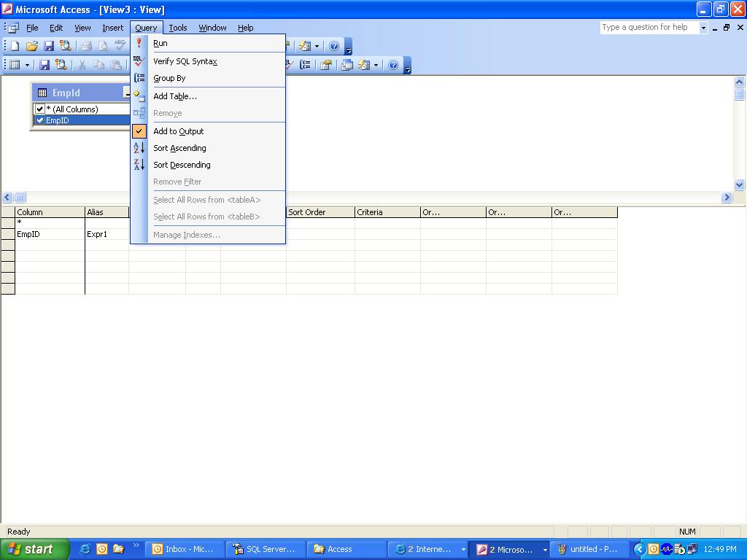
Task: Expand the quick launch chevron
Action: (136, 545)
